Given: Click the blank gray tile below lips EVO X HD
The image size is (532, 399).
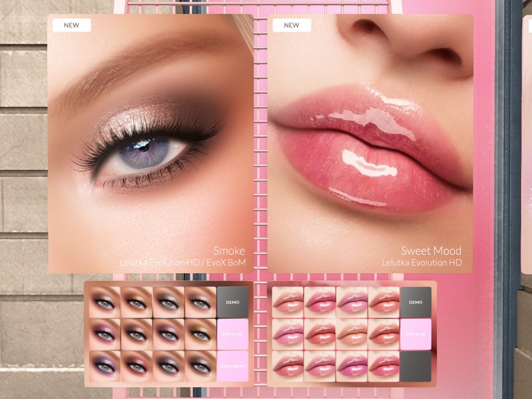Looking at the screenshot, I should click(x=416, y=366).
